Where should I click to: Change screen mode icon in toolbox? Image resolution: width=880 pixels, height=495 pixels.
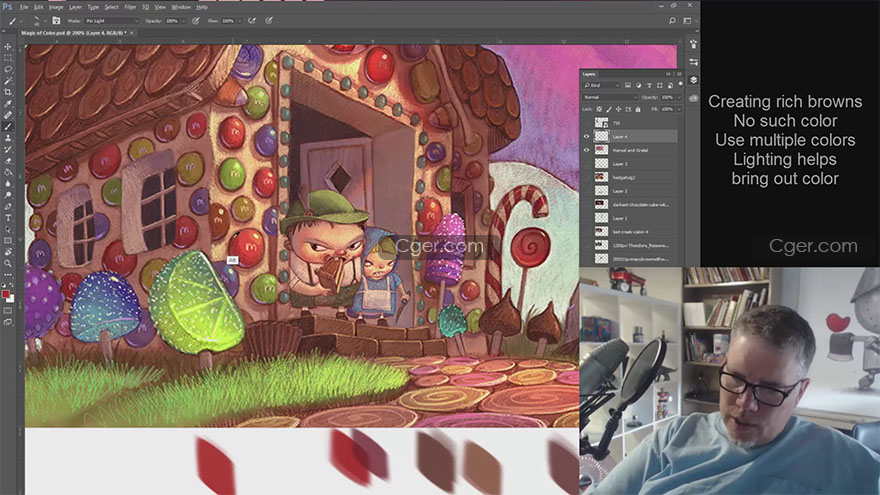8,322
